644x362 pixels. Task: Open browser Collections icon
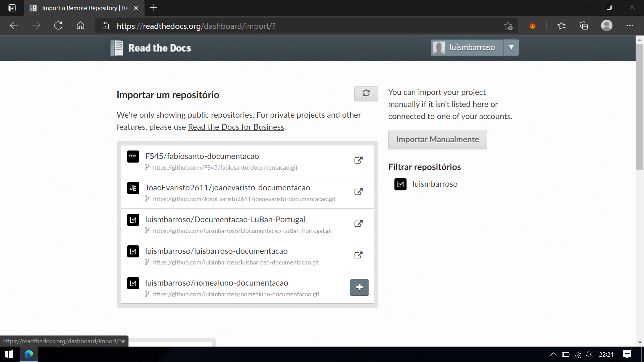coord(584,26)
